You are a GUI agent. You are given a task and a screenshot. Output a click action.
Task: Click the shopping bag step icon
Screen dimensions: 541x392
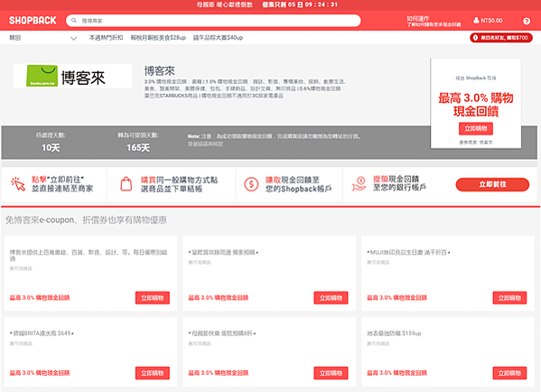(126, 184)
